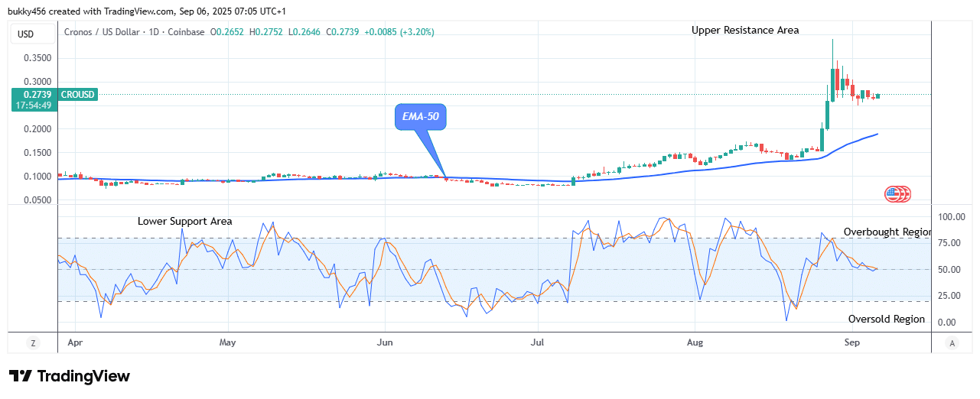Click the Apr date label
Viewport: 980px width, 399px height.
point(75,342)
